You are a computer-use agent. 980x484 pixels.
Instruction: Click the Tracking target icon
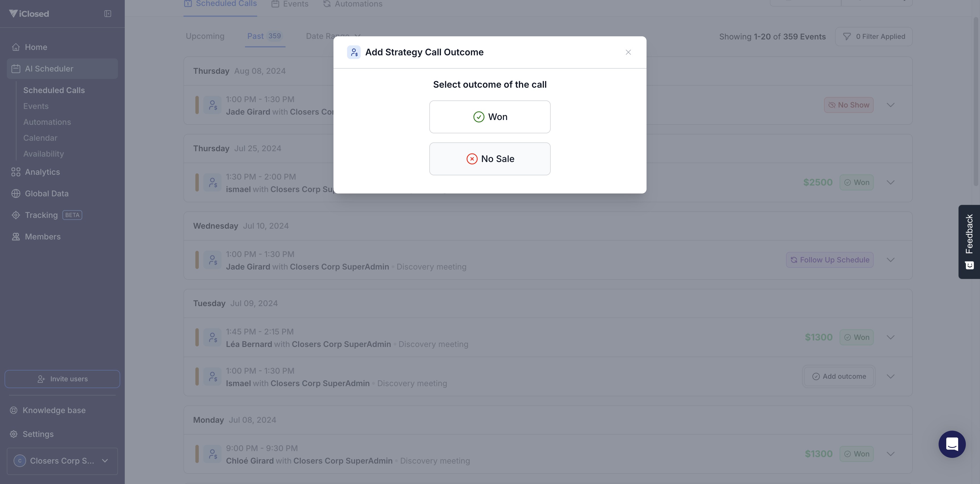(16, 215)
